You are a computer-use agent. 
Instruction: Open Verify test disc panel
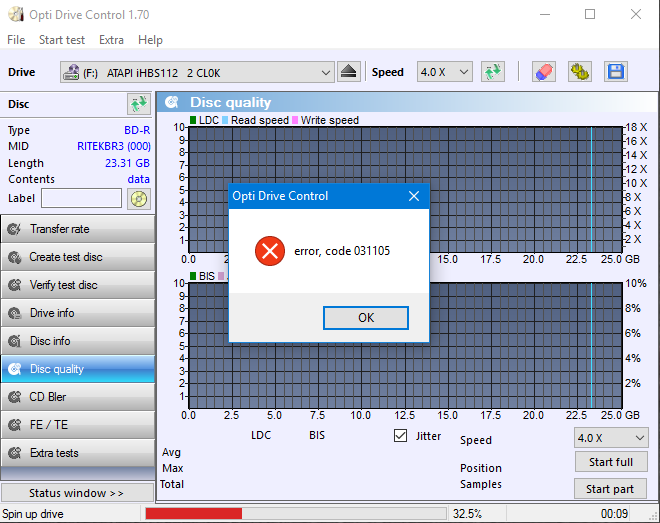tap(78, 285)
